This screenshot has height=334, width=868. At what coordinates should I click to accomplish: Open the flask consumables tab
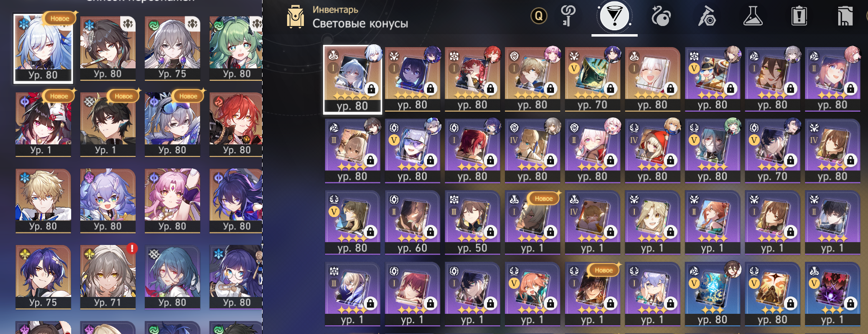(753, 16)
